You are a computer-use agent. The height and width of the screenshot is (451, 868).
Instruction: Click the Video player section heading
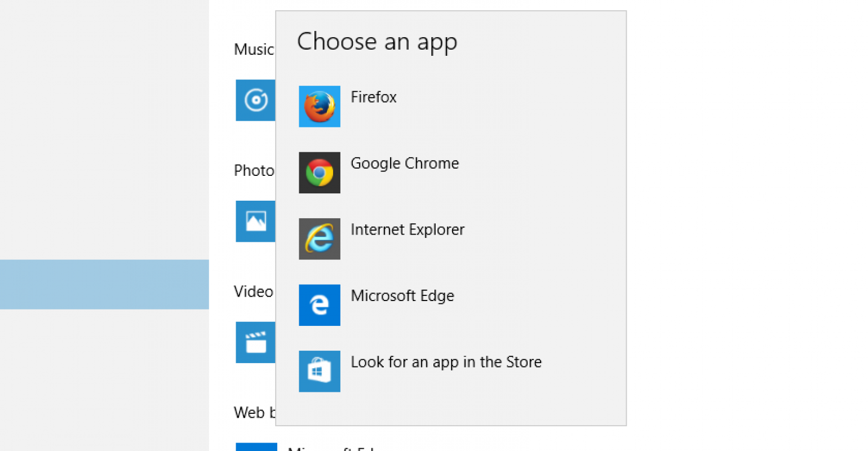(253, 291)
